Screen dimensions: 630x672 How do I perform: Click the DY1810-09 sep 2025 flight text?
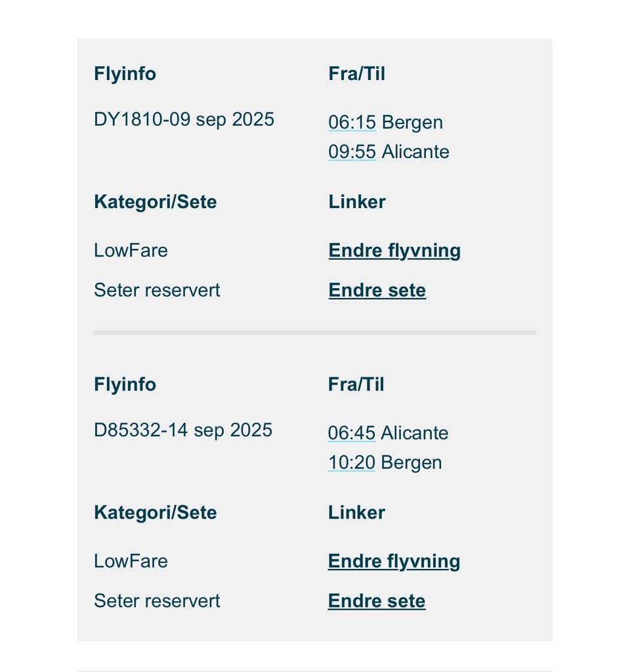tap(184, 119)
